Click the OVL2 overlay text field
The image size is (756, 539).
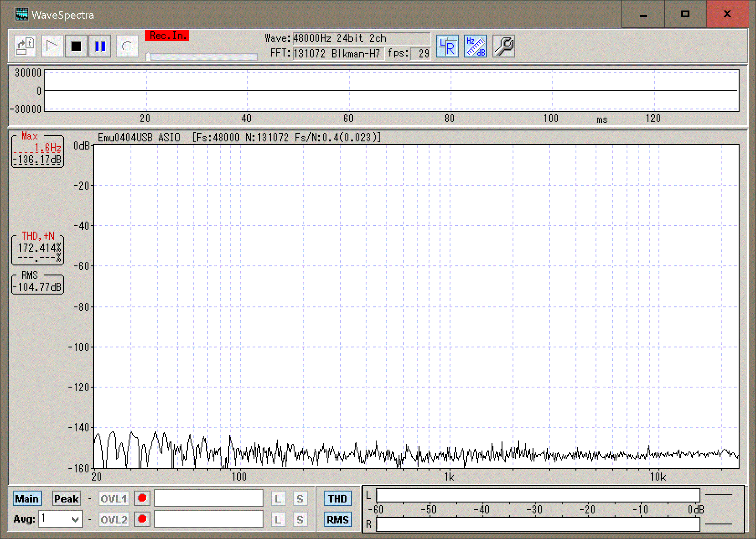(x=209, y=519)
